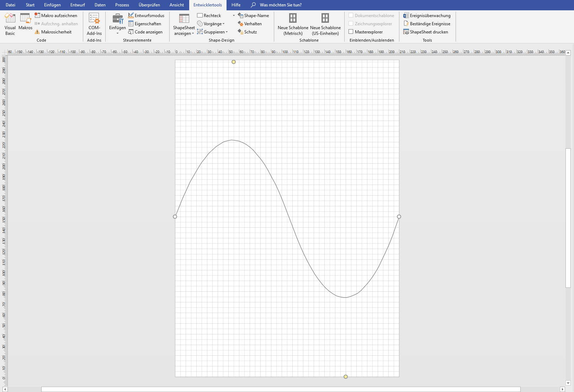The height and width of the screenshot is (392, 574).
Task: Switch to the Daten tab
Action: 100,5
